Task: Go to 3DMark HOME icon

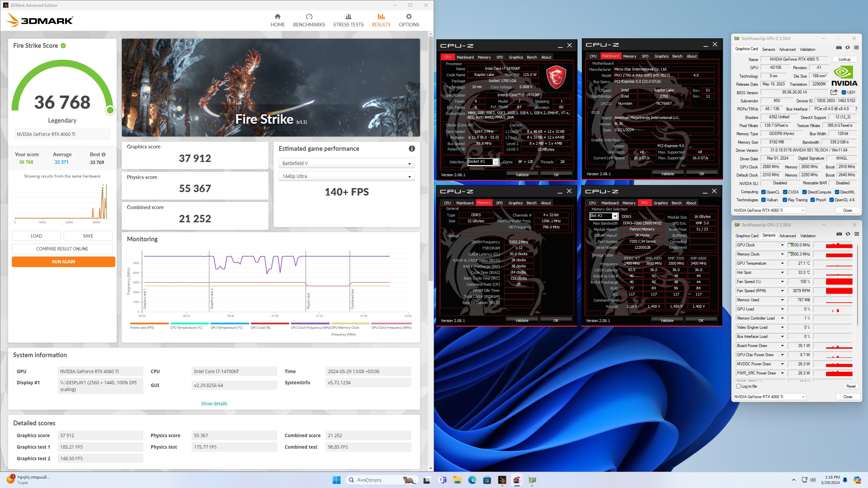Action: [x=277, y=16]
